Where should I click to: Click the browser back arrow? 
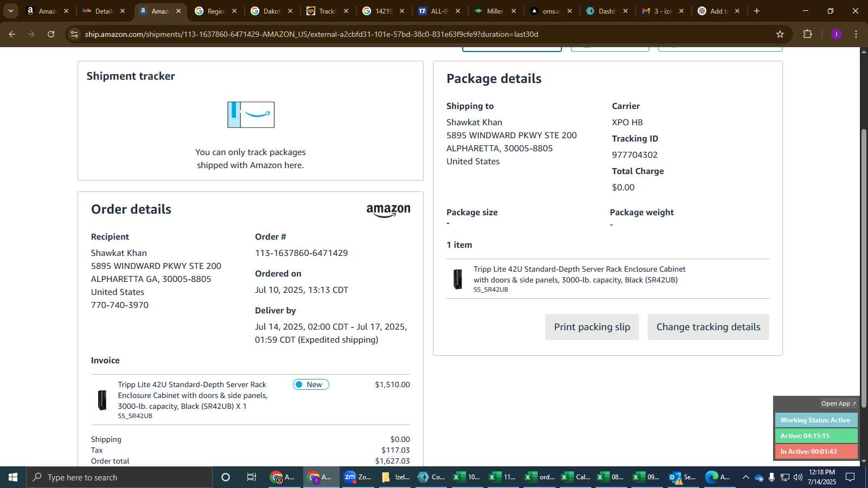12,34
